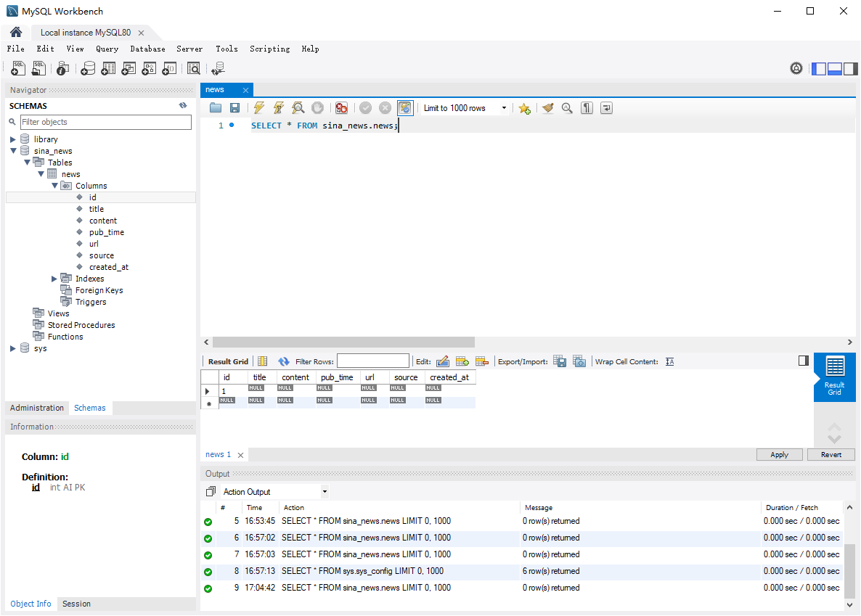Close the news 1 result tab

coord(240,455)
